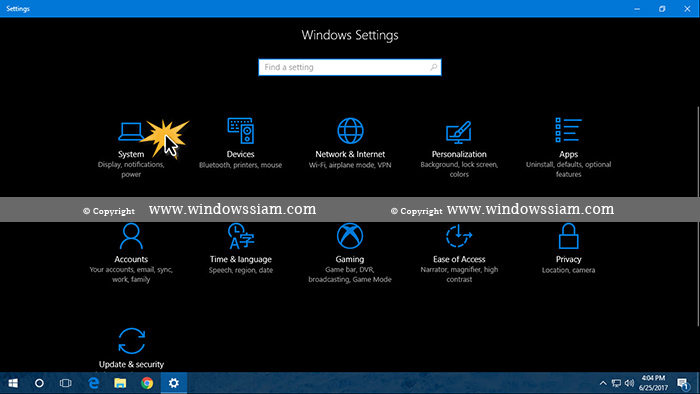700x394 pixels.
Task: Click 'Game bar, DVR, broadcasting' description
Action: (x=350, y=274)
